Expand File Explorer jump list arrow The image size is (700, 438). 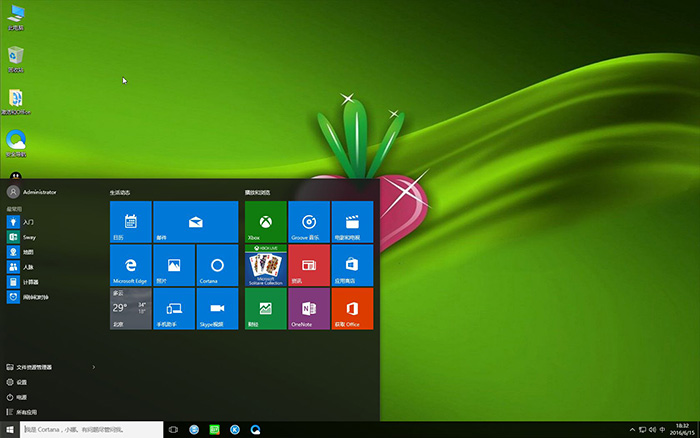tap(94, 367)
